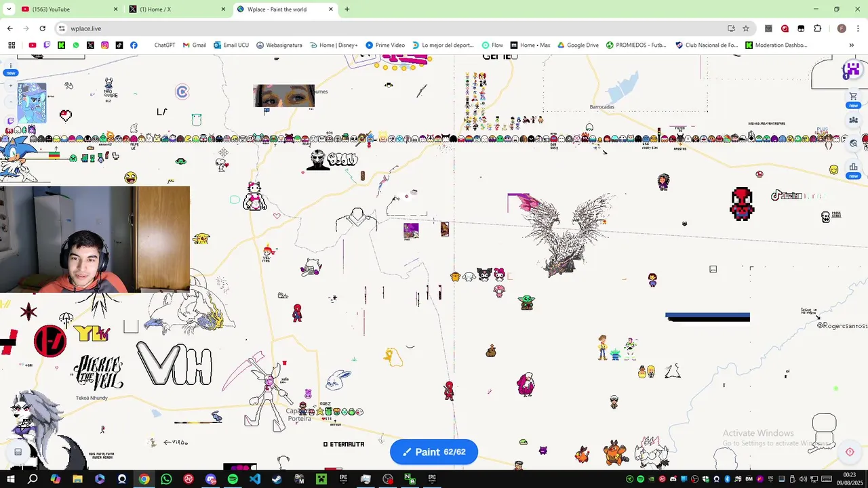Open the ChatGPT bookmark
Image resolution: width=868 pixels, height=488 pixels.
coord(165,45)
